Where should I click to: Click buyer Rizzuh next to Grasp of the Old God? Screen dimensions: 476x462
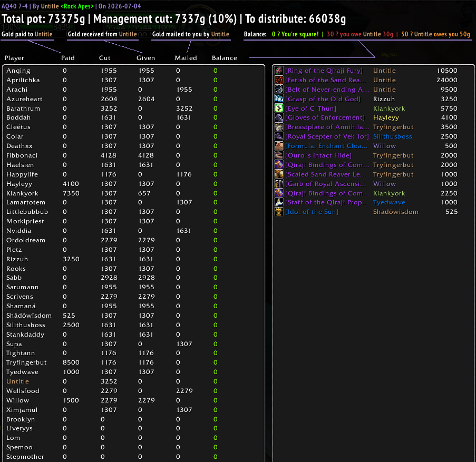tap(384, 99)
